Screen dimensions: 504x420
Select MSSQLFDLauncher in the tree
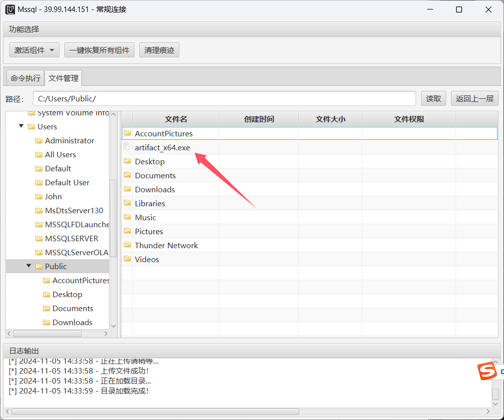click(77, 225)
